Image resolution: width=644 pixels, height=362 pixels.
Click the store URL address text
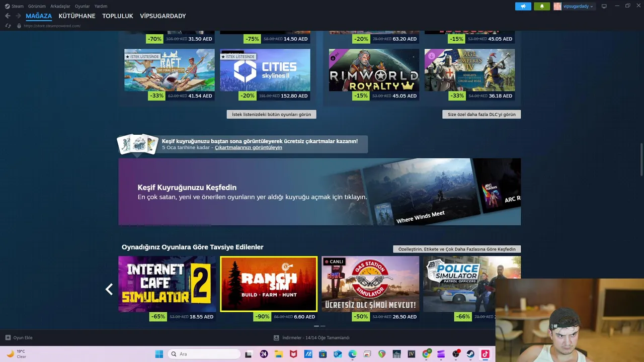[x=52, y=26]
